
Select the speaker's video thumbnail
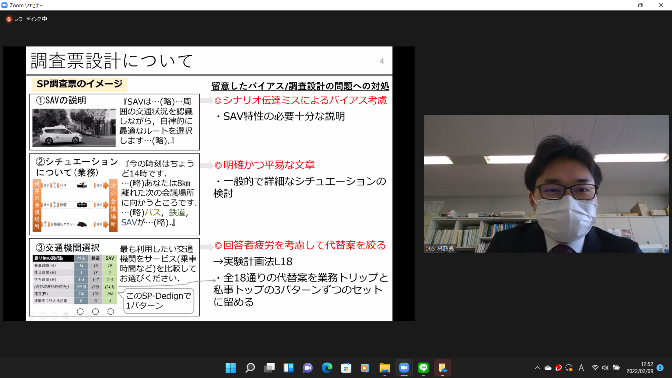coord(546,183)
